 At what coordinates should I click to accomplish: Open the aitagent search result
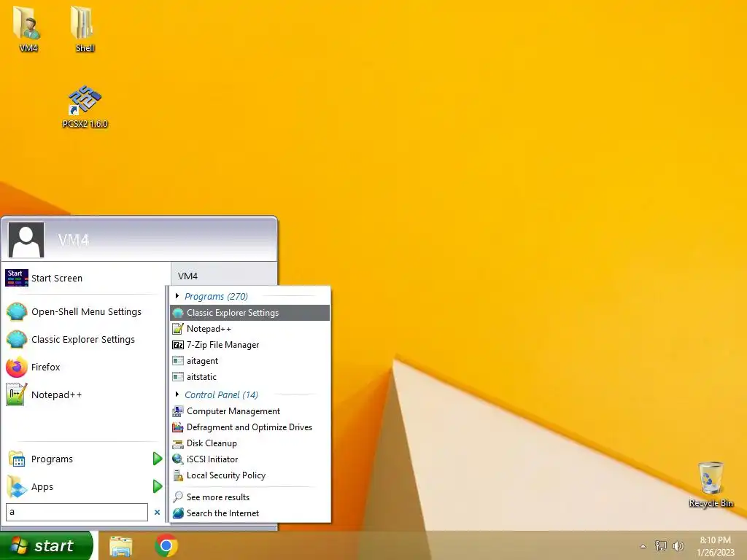click(250, 361)
